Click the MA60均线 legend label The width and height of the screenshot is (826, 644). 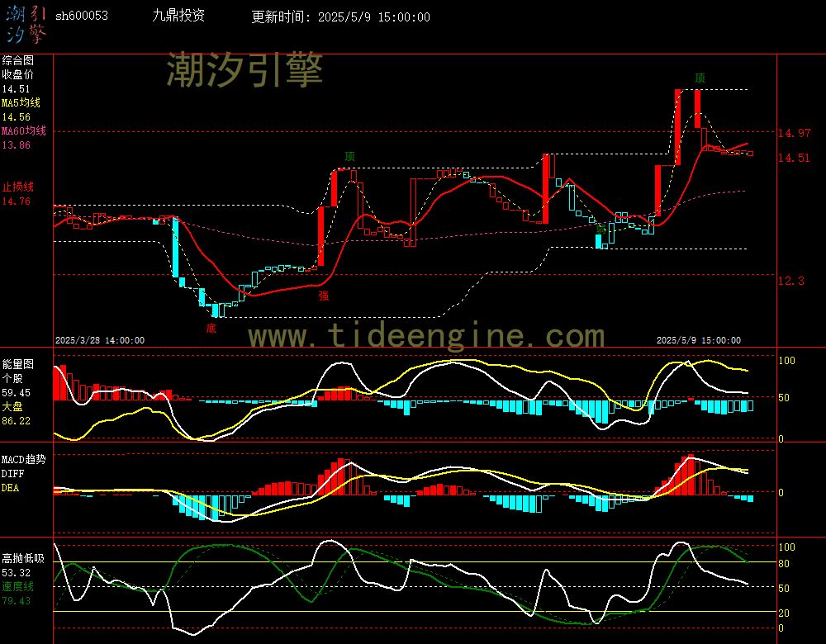(24, 130)
